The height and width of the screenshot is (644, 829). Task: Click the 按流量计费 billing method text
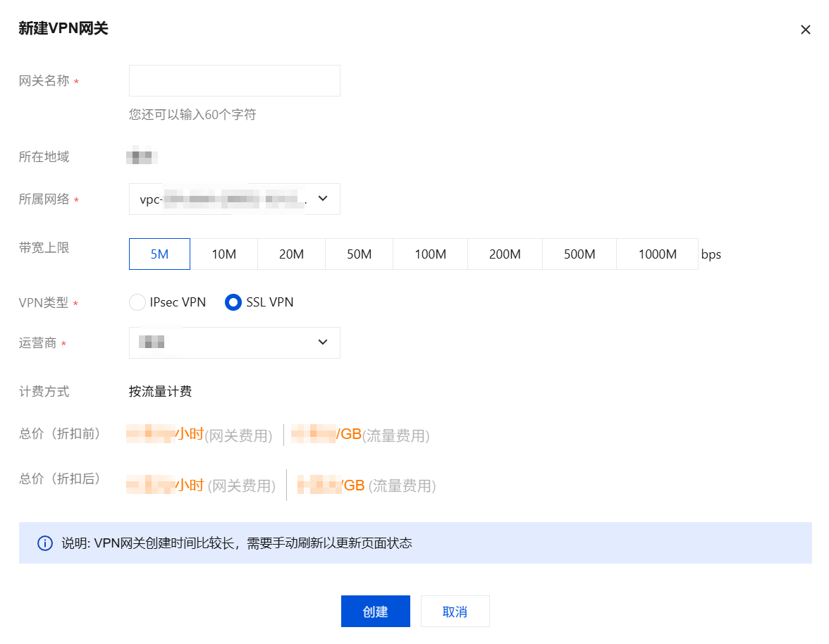160,392
